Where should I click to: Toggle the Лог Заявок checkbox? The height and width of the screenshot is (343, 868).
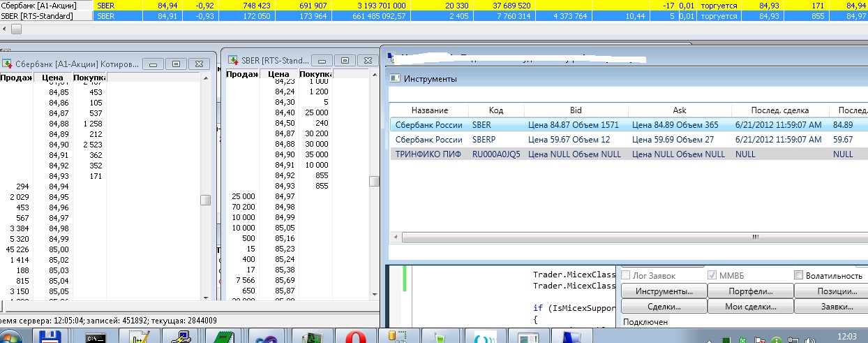[625, 275]
